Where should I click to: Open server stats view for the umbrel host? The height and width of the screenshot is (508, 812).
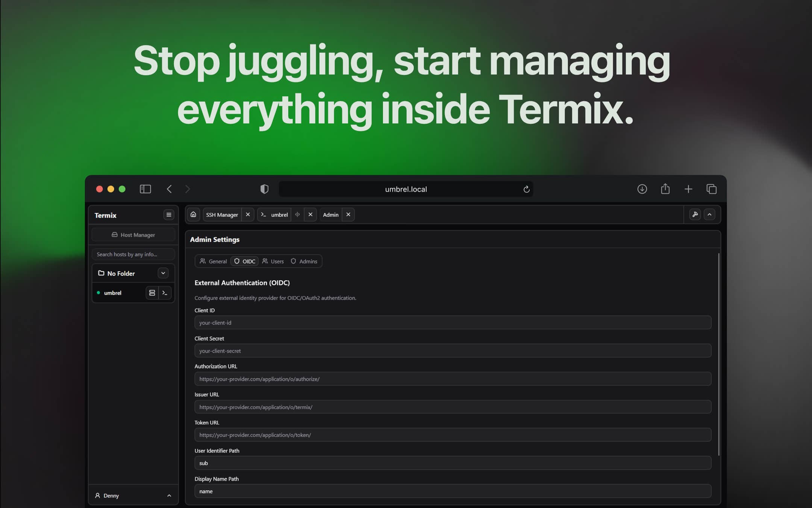[x=152, y=292]
